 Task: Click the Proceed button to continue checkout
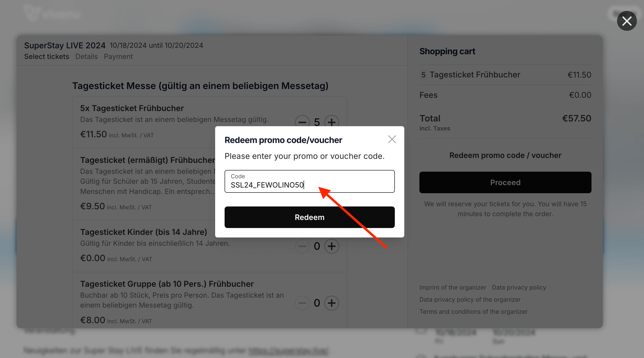pyautogui.click(x=505, y=182)
